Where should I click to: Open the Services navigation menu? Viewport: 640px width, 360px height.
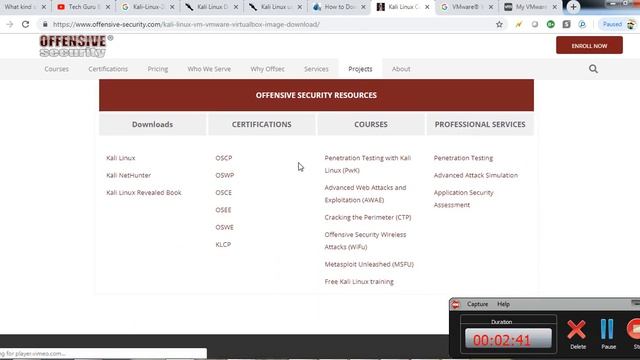(316, 69)
